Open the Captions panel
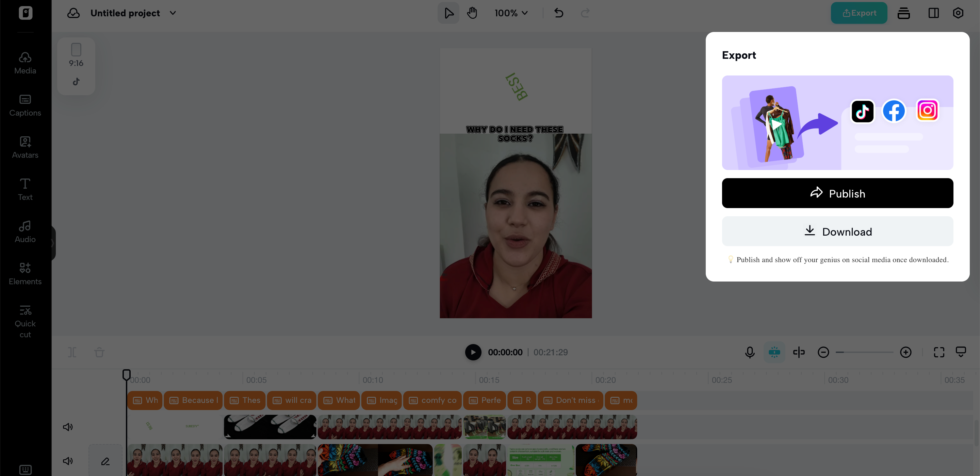 point(25,105)
